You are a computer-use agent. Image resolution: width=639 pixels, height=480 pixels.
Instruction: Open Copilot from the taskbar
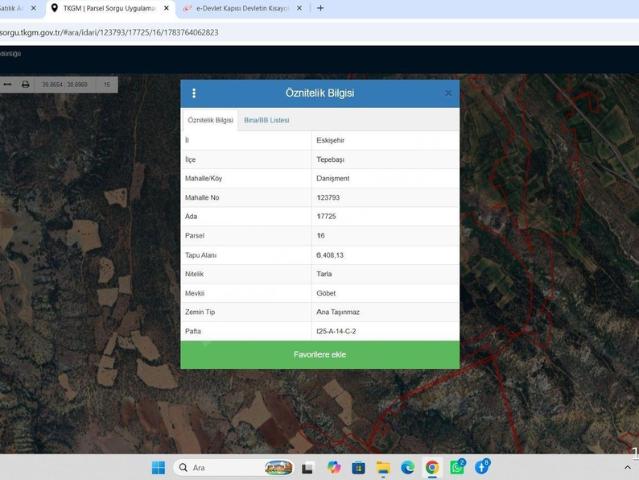334,467
